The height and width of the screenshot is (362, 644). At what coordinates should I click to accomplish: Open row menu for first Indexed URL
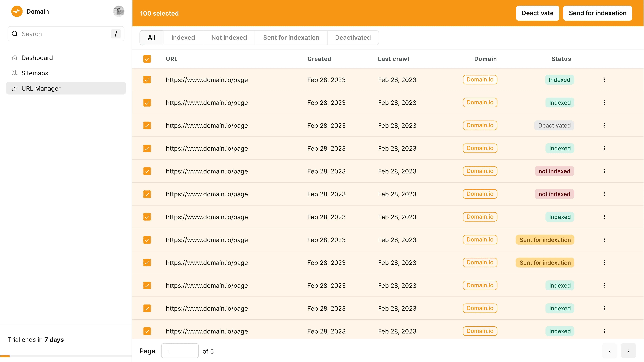point(604,80)
